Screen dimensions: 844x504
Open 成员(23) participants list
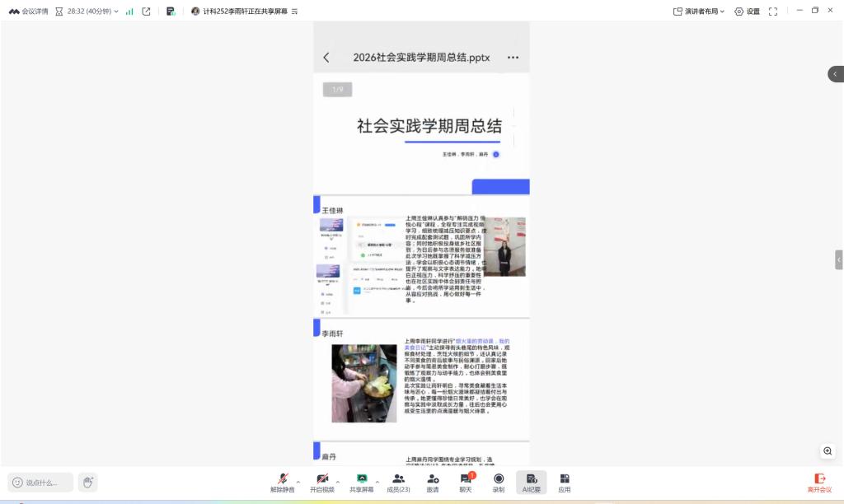pos(398,482)
